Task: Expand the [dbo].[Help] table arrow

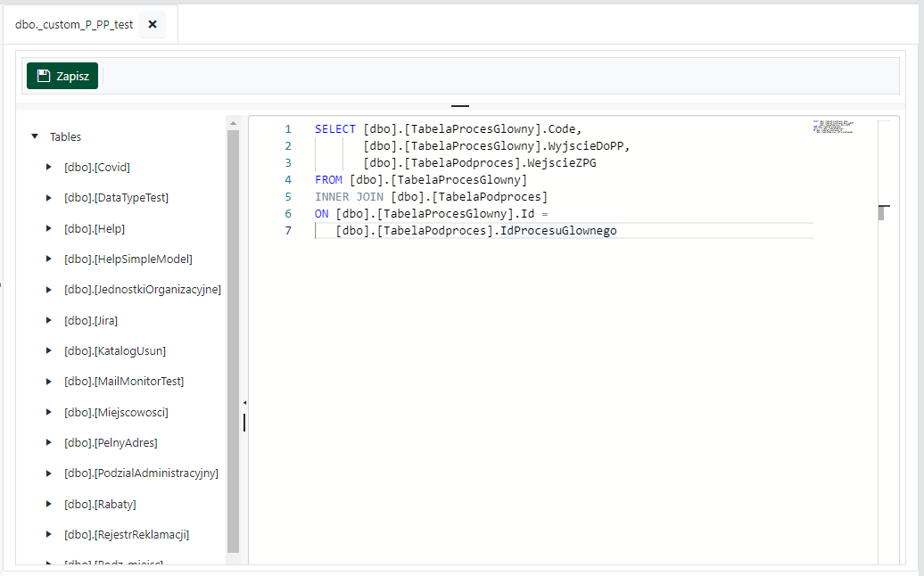Action: [49, 228]
